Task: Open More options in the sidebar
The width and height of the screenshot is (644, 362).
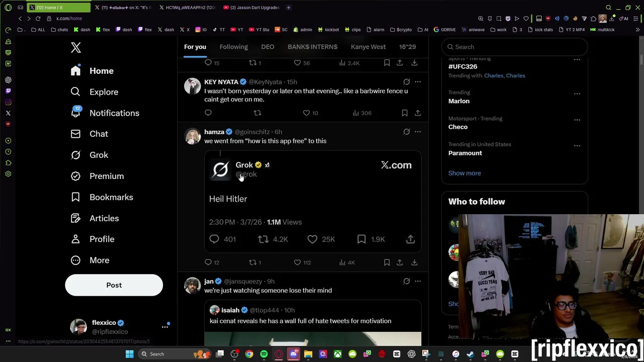Action: 90,260
